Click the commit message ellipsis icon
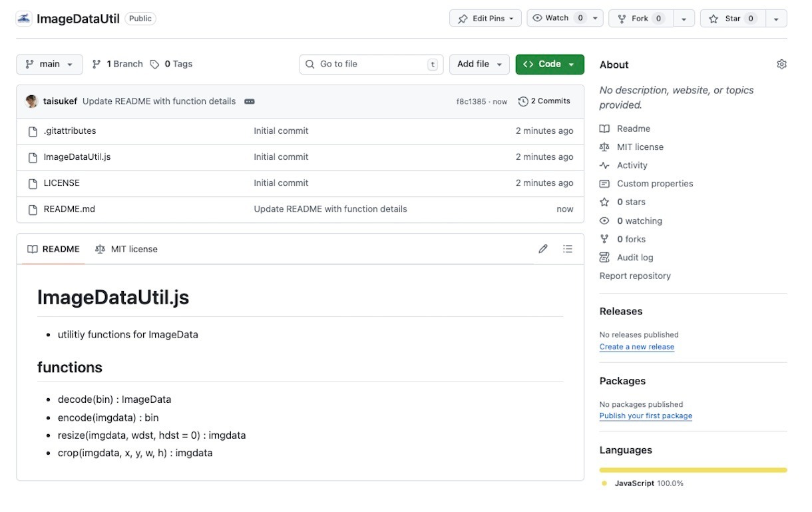The image size is (812, 512). coord(250,102)
